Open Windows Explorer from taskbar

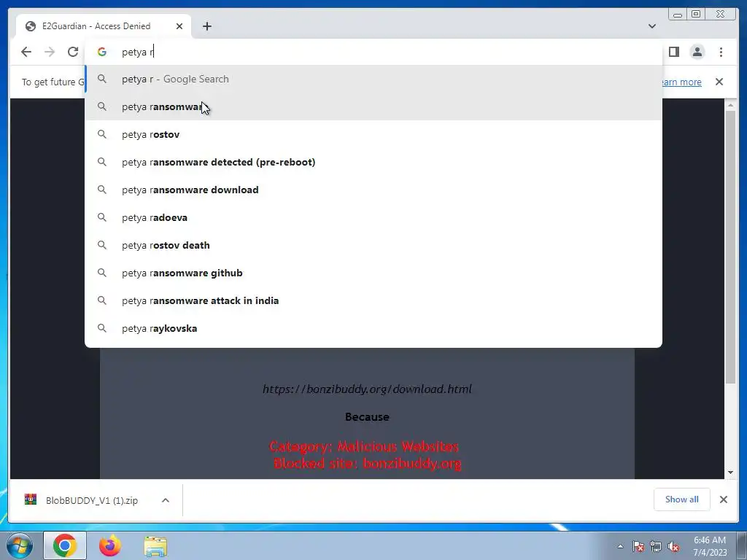tap(155, 545)
